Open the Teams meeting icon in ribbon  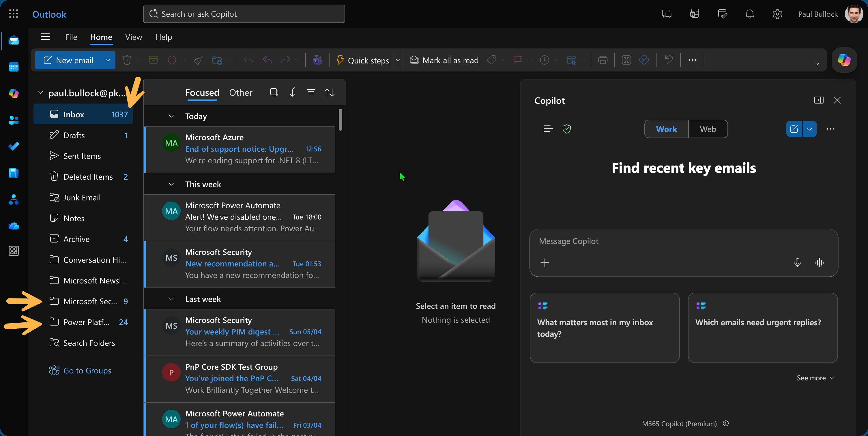click(x=317, y=60)
